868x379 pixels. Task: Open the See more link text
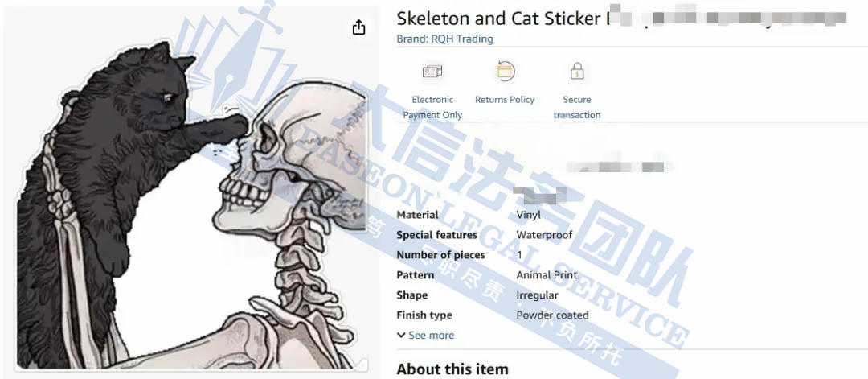432,336
